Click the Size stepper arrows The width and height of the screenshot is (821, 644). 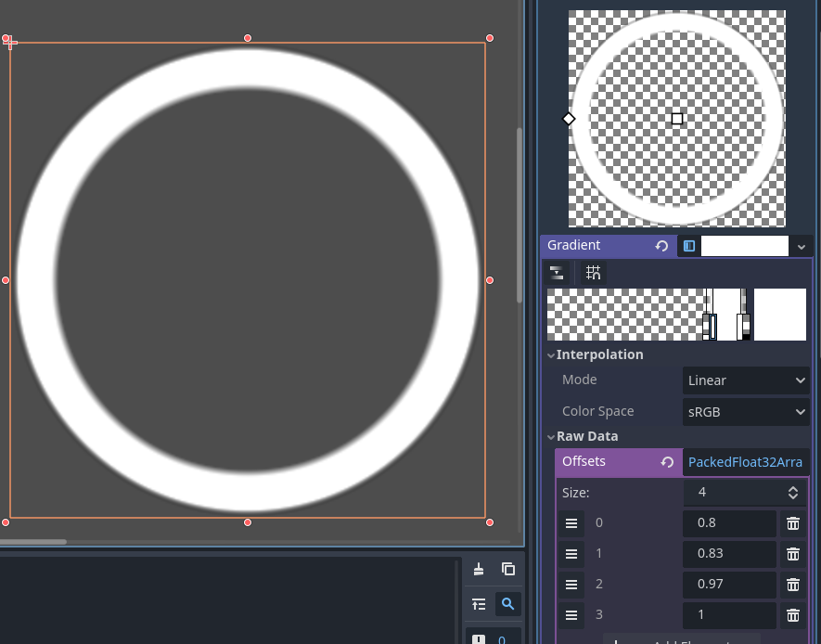click(793, 492)
